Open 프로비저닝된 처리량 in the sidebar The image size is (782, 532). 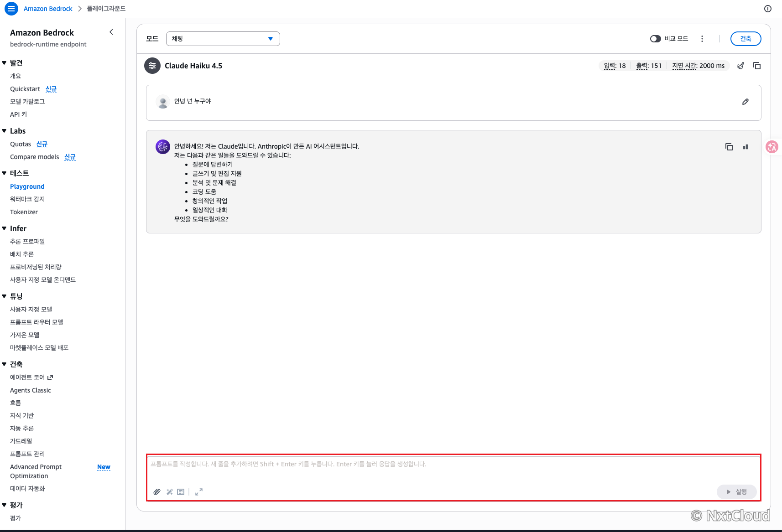pos(36,267)
